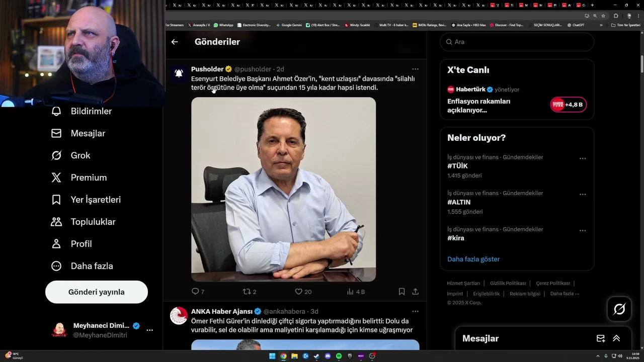The height and width of the screenshot is (362, 644).
Task: View analytics showing 4 B views
Action: coord(356,292)
